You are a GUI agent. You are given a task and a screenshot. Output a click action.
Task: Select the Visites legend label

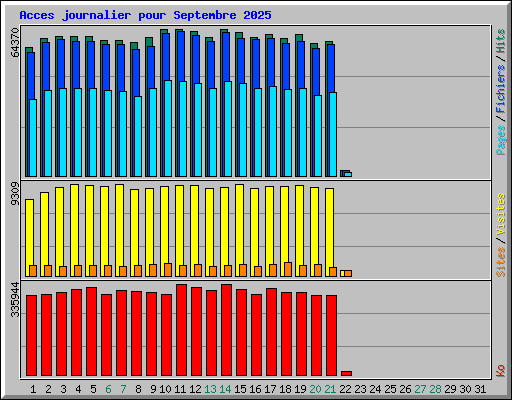click(501, 214)
